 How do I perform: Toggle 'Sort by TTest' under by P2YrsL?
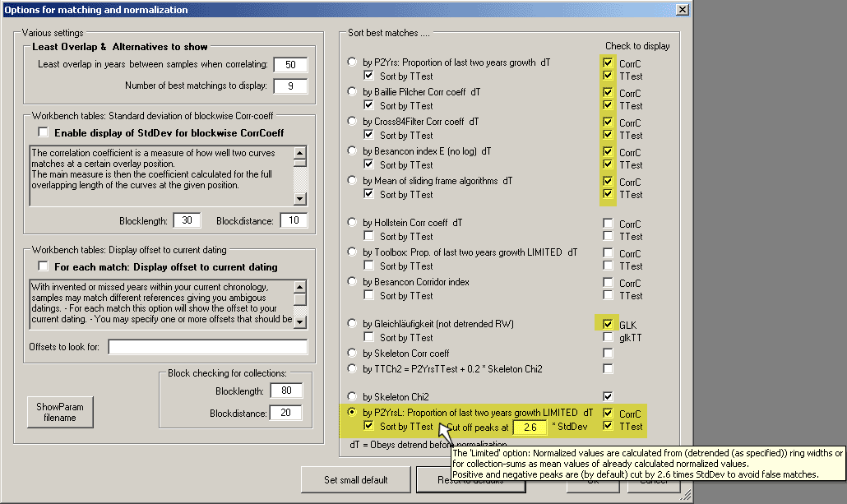click(x=369, y=426)
